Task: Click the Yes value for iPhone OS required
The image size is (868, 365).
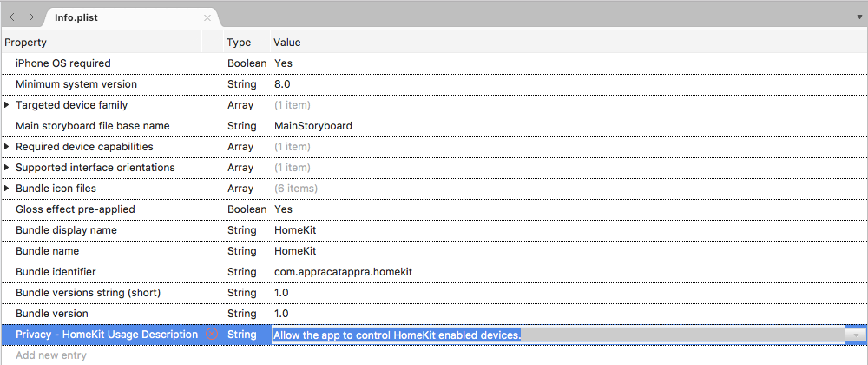Action: point(283,63)
